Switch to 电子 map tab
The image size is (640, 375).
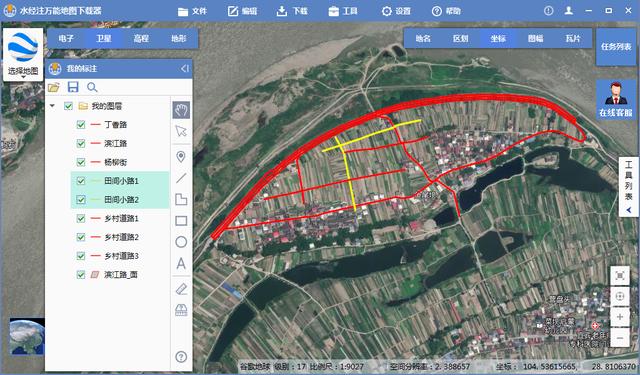66,39
